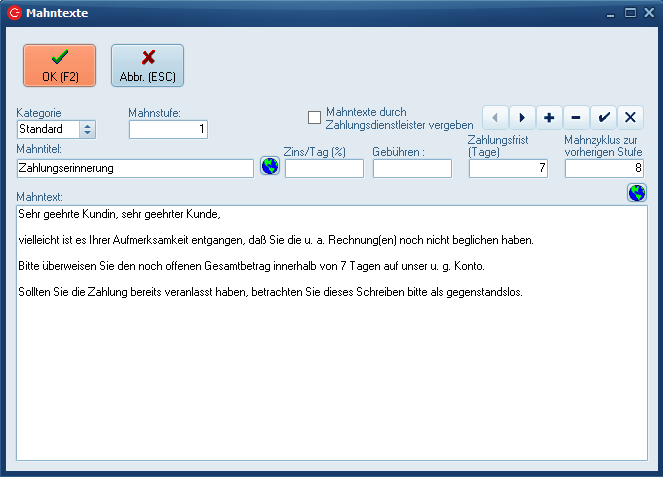Focus the Zins/Tag (%) input field
Viewport: 663px width, 477px height.
pyautogui.click(x=324, y=168)
